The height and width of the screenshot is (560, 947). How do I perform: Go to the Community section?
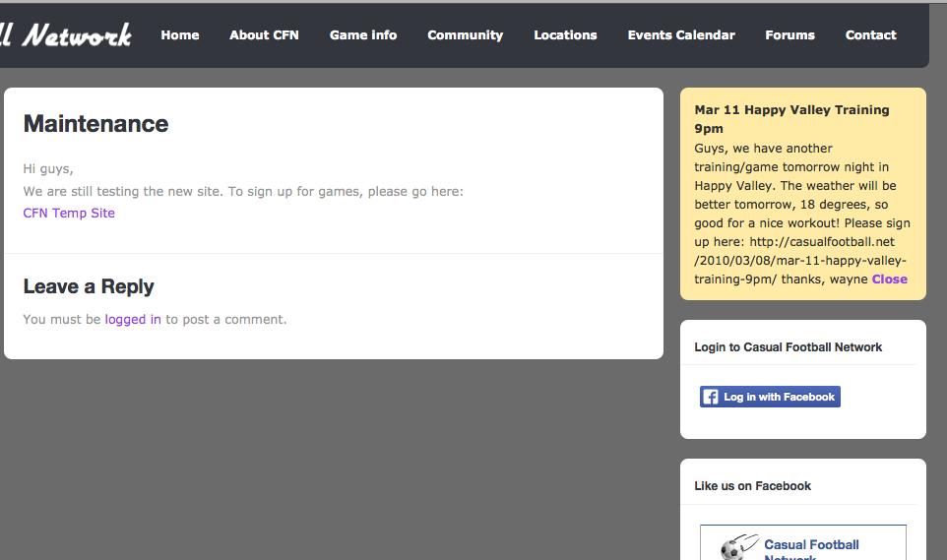pos(465,35)
